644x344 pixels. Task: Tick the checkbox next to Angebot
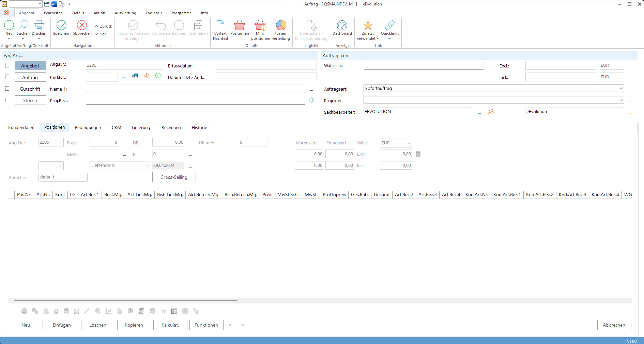tap(7, 65)
